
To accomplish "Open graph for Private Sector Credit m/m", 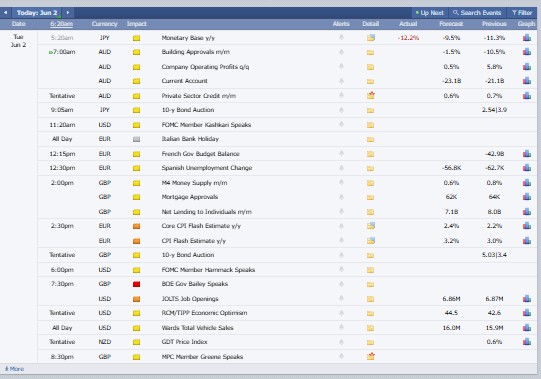I will (527, 96).
